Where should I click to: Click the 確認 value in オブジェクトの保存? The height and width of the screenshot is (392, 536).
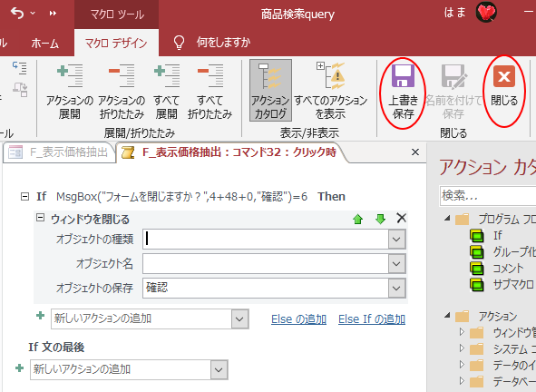157,288
